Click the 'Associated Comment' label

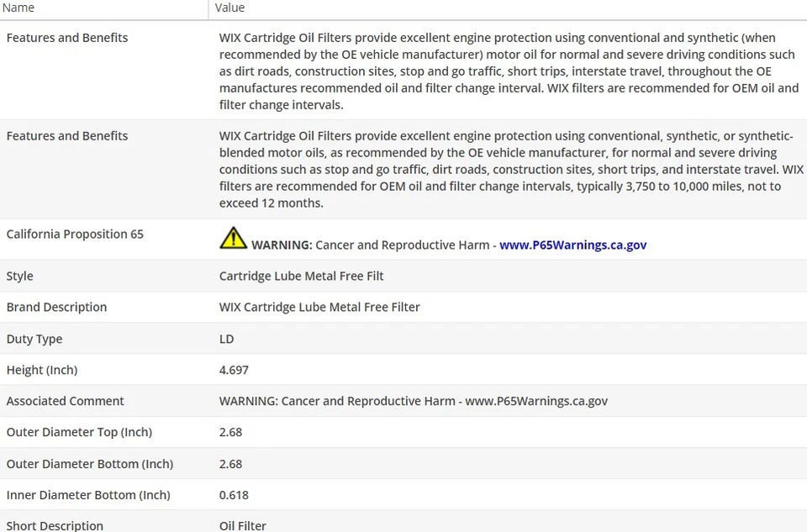66,401
